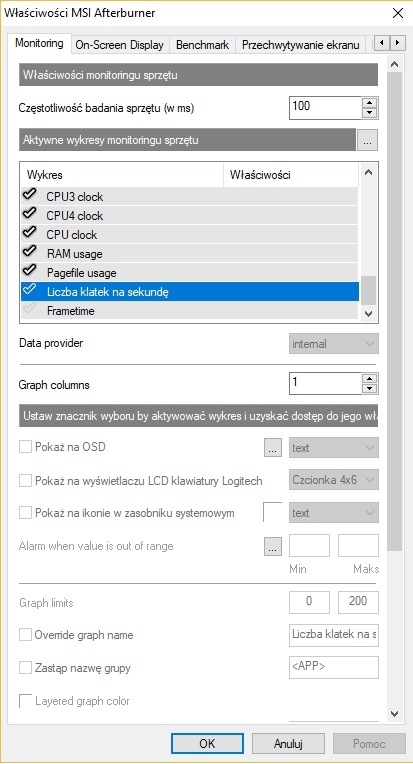Select the Liczba klatek na sekundę row
The height and width of the screenshot is (764, 413).
tap(189, 291)
